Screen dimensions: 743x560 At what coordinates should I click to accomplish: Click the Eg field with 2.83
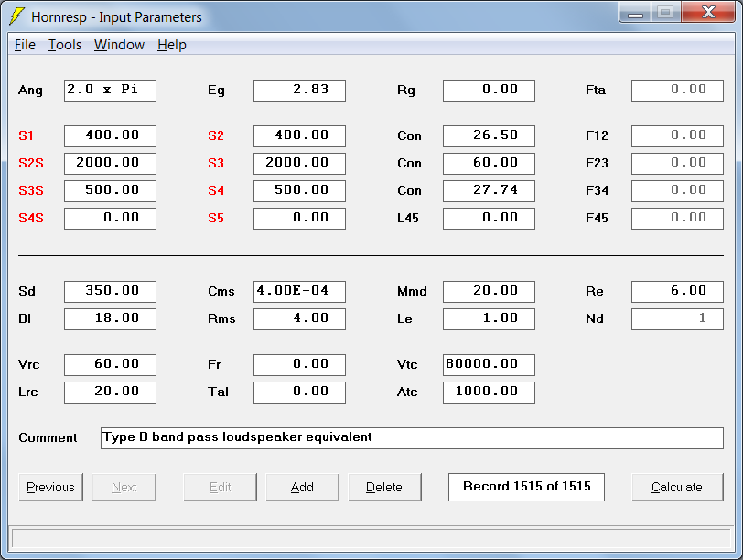click(299, 91)
